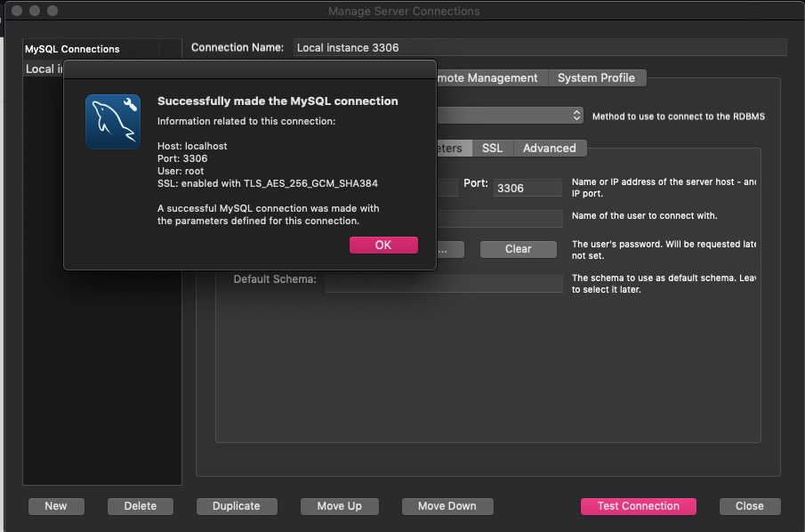Click the 'SSL: enabled with TLS_AES_256_GCM_SHA384' line
Viewport: 805px width, 532px height.
point(268,183)
